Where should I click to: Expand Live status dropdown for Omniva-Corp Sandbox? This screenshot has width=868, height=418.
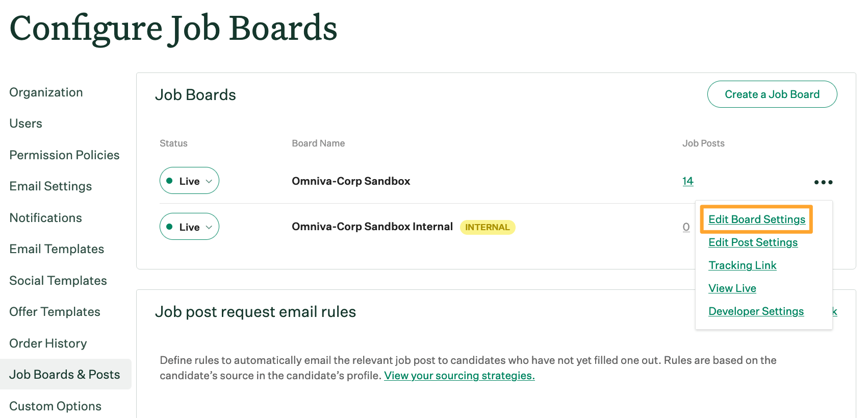[189, 181]
